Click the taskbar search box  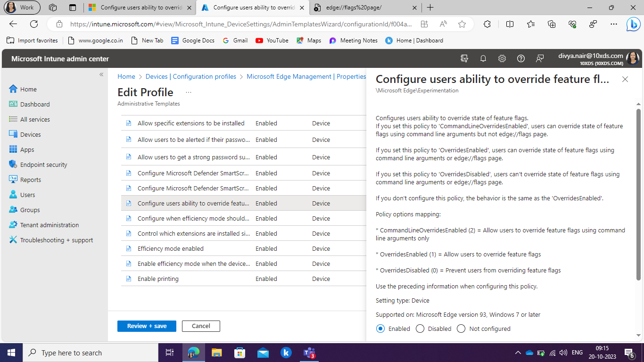[x=91, y=353]
